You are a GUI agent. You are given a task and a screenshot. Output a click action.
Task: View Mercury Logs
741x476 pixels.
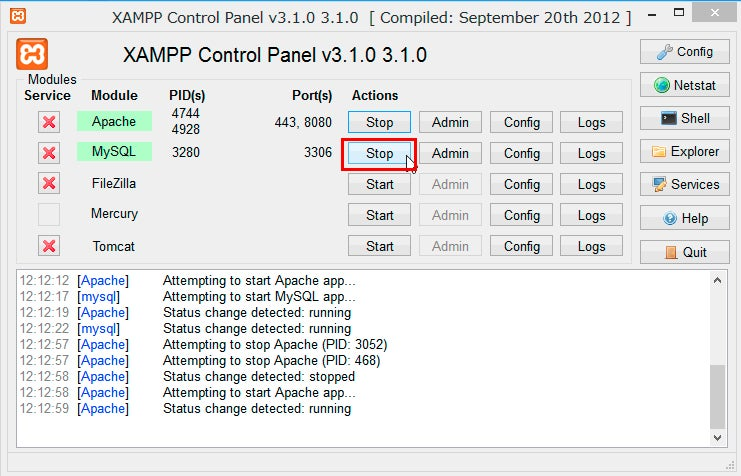[x=591, y=215]
